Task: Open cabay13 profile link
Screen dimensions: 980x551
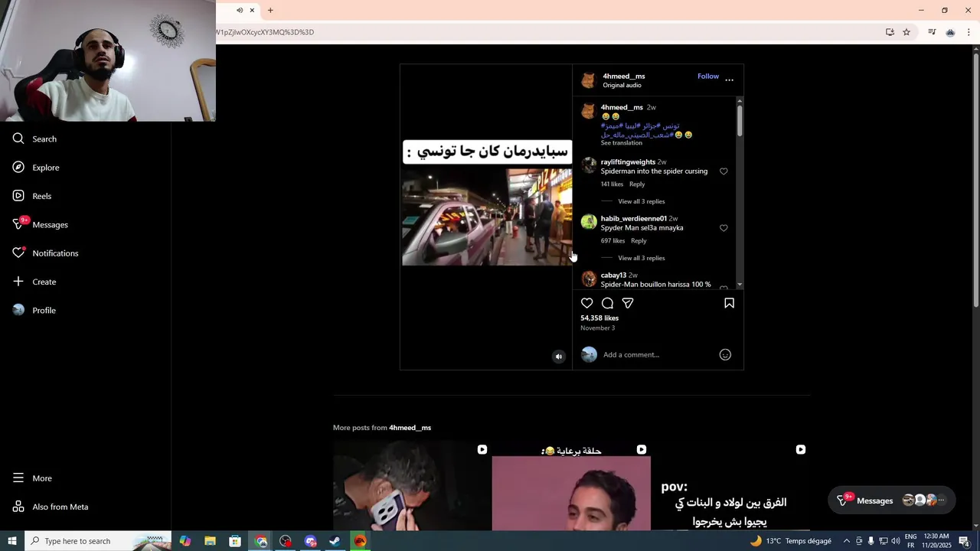Action: click(613, 275)
